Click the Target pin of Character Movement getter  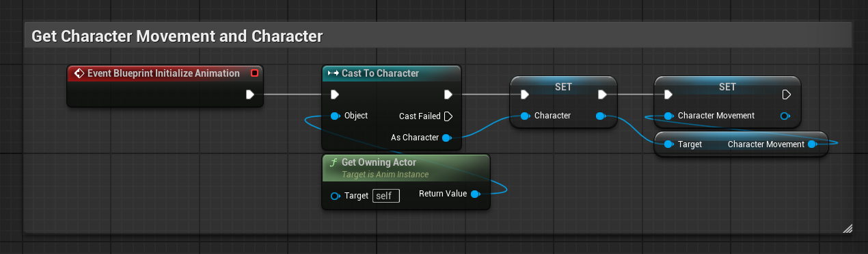tap(668, 144)
